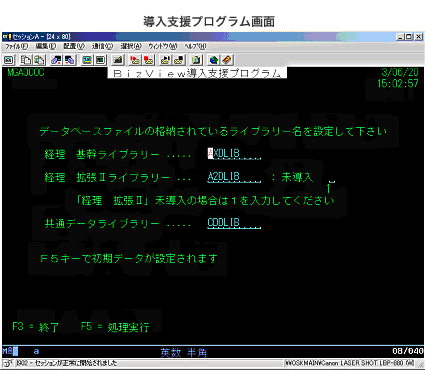This screenshot has height=370, width=425.
Task: Click the 経理 拡張Ⅱライブラリー label
Action: tap(107, 177)
